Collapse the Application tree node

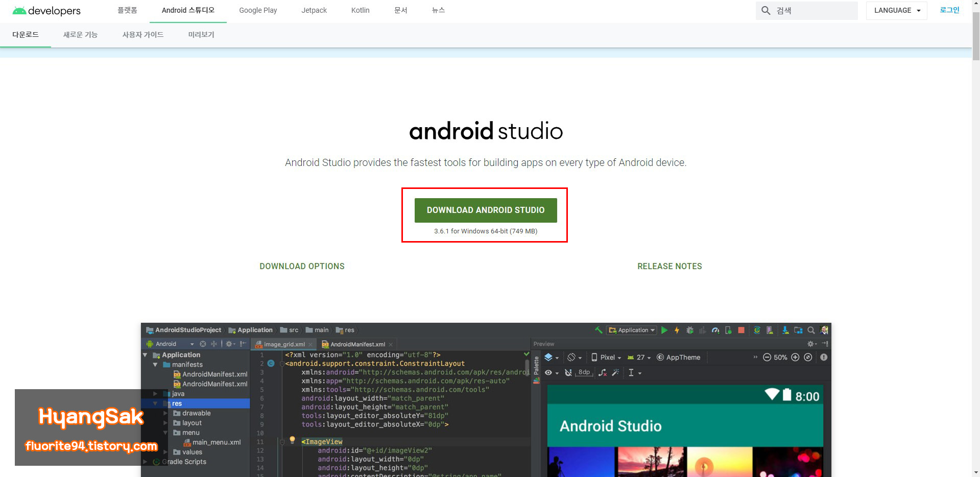(145, 355)
